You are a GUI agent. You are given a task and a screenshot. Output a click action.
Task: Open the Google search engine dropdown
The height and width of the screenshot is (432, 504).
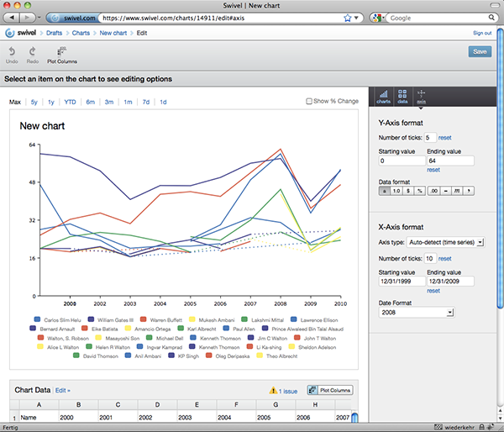[379, 18]
